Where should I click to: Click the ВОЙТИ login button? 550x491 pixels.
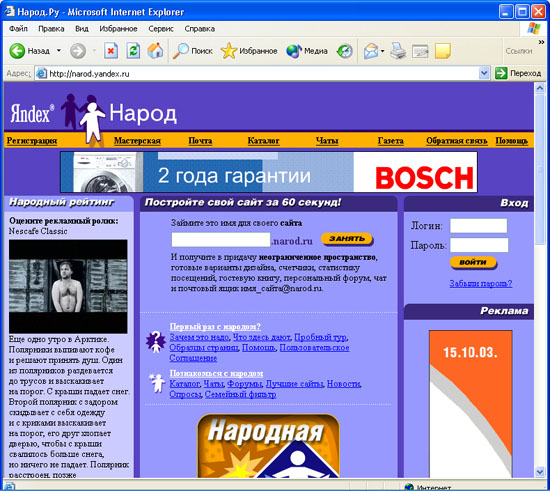pos(473,262)
